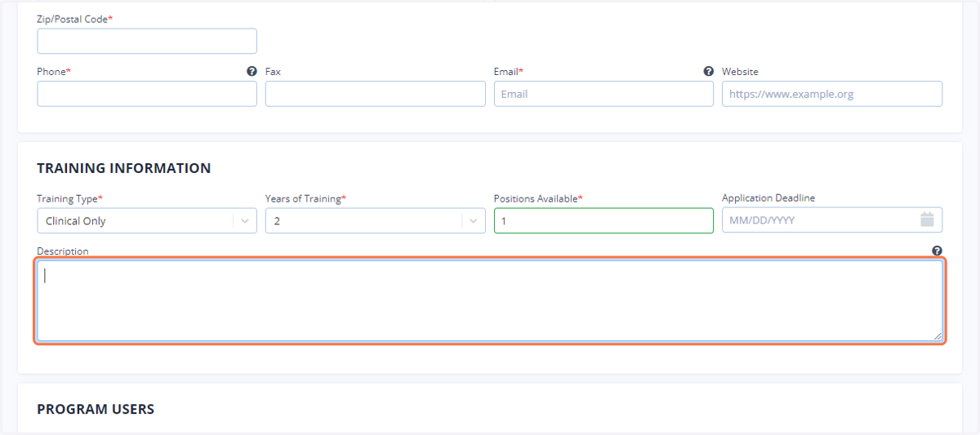Screen dimensions: 980x435
Task: Click the Fax input field
Action: pos(376,94)
